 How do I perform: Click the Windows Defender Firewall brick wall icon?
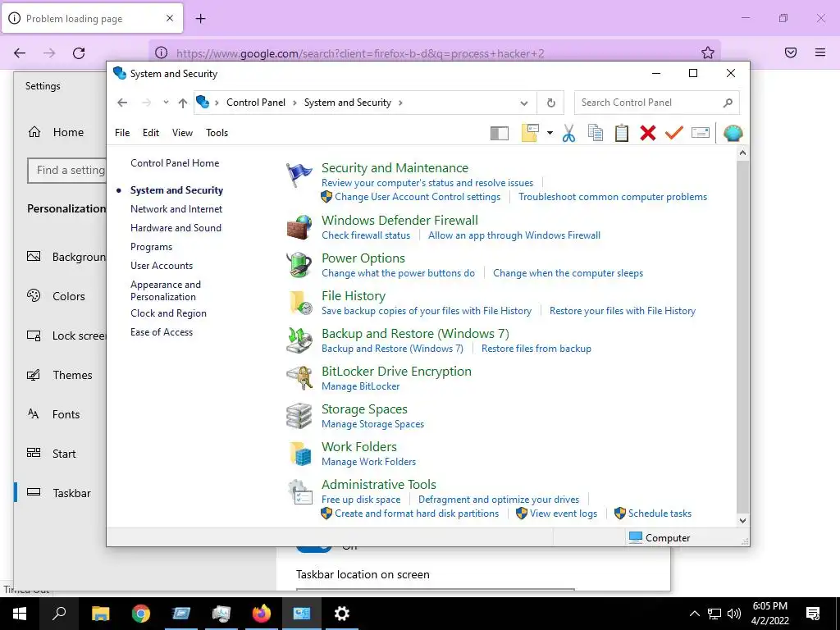click(299, 227)
